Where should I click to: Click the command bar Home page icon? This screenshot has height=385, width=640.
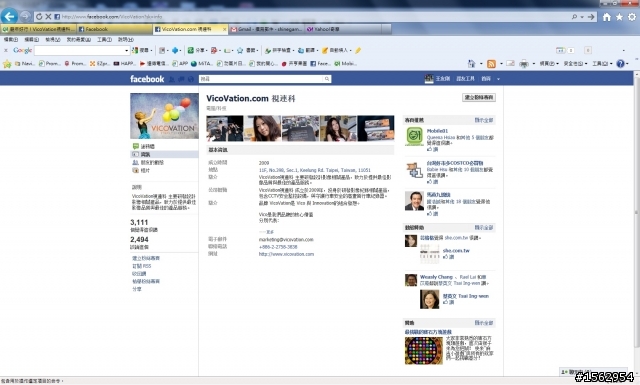coord(472,63)
